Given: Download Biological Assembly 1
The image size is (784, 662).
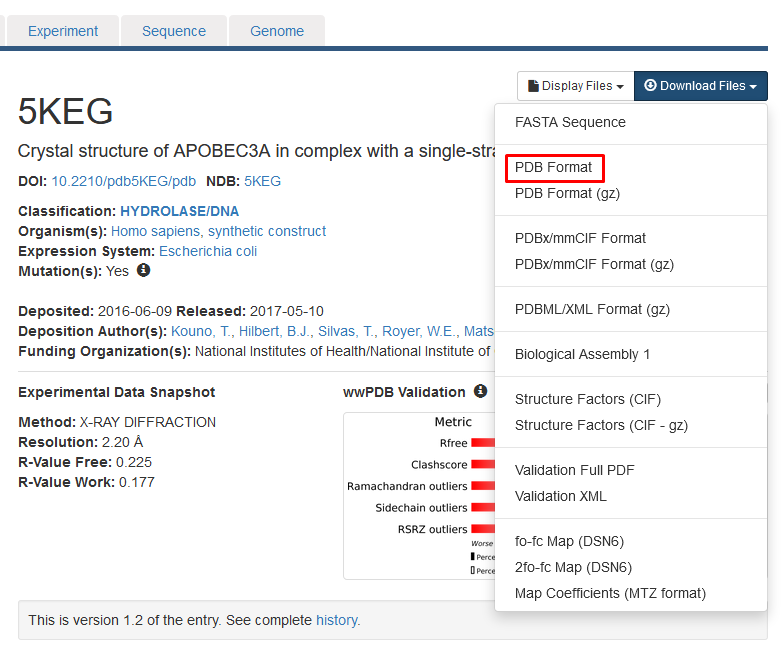Looking at the screenshot, I should (x=582, y=354).
